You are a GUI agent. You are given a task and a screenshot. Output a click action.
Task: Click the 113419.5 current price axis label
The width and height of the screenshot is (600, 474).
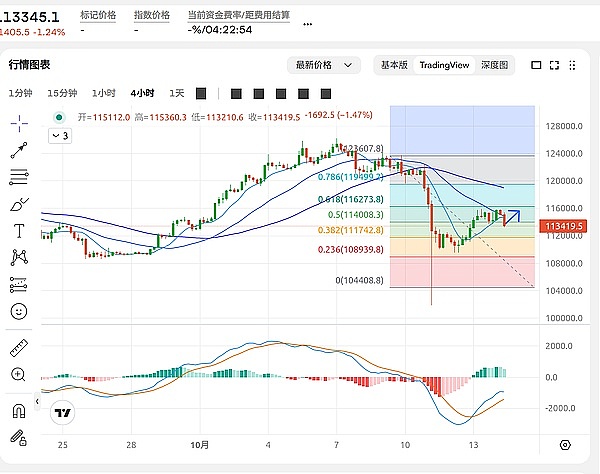[568, 226]
